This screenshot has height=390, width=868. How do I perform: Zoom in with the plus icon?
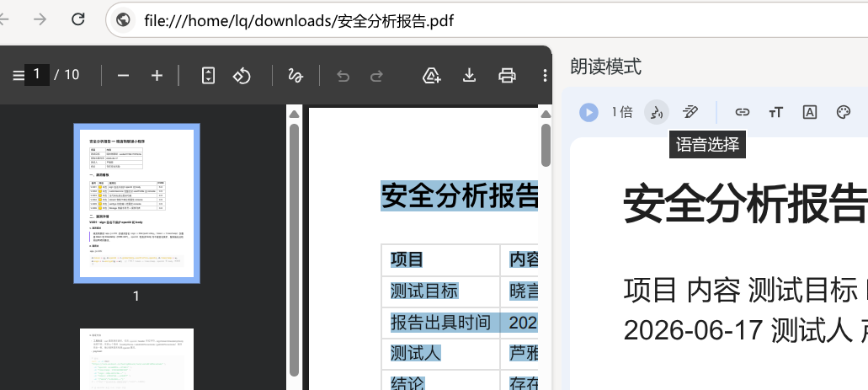coord(157,75)
